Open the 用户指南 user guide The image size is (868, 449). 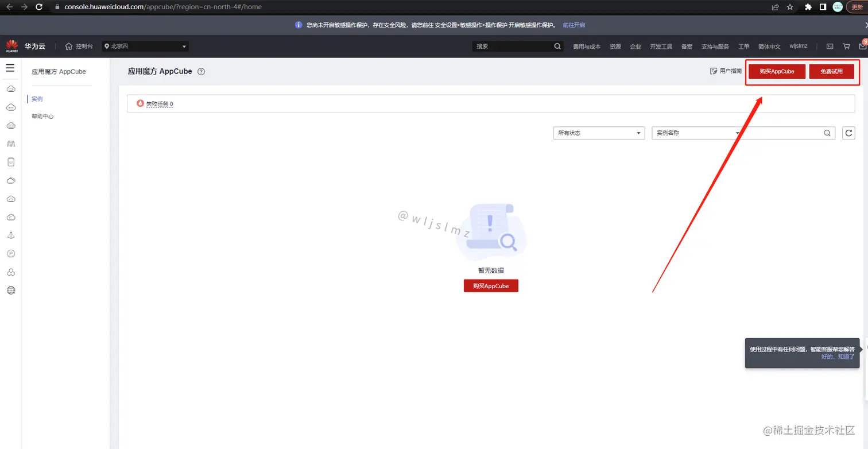coord(726,71)
